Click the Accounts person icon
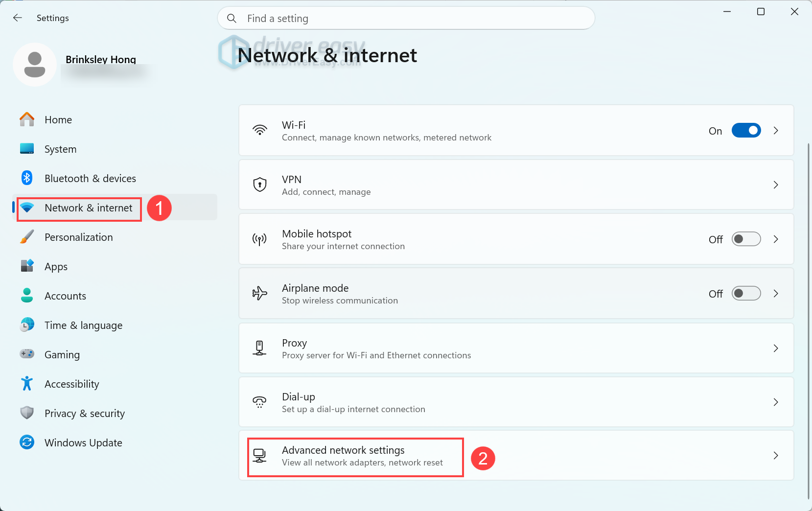812x511 pixels. pyautogui.click(x=27, y=295)
